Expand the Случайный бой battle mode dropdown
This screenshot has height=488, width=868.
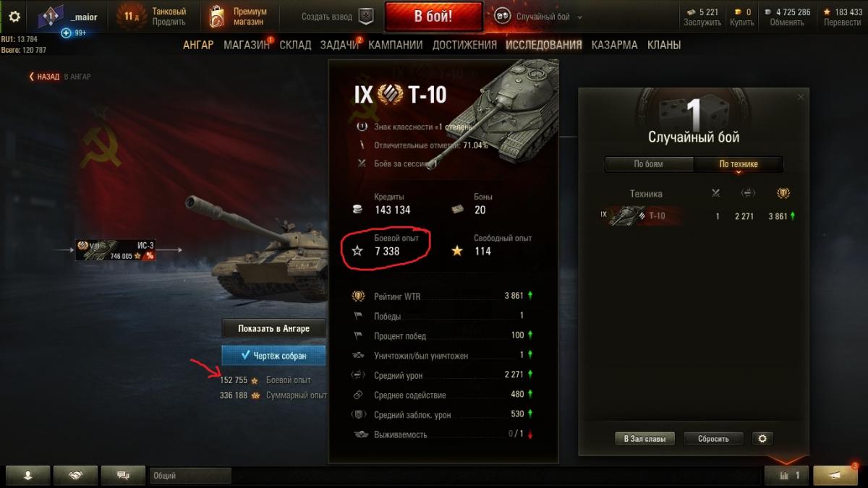(x=539, y=17)
